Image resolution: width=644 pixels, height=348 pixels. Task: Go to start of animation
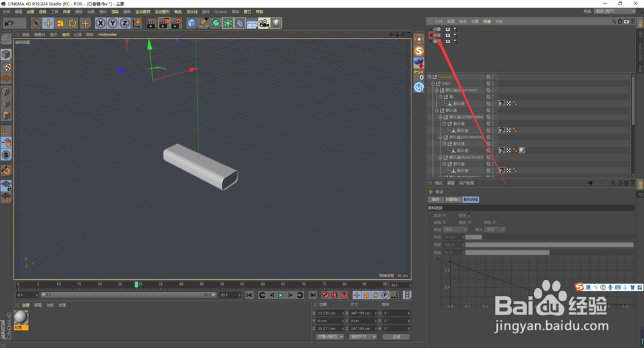249,295
